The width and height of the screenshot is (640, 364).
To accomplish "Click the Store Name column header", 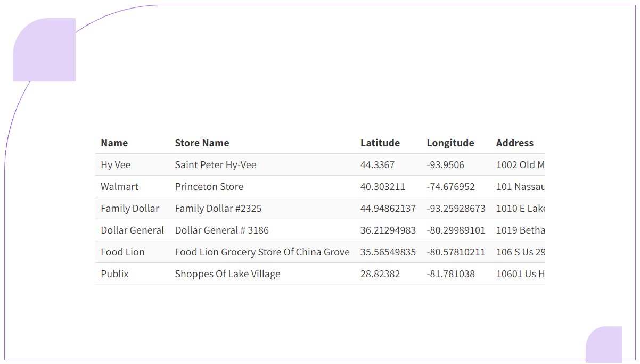I will tap(202, 143).
